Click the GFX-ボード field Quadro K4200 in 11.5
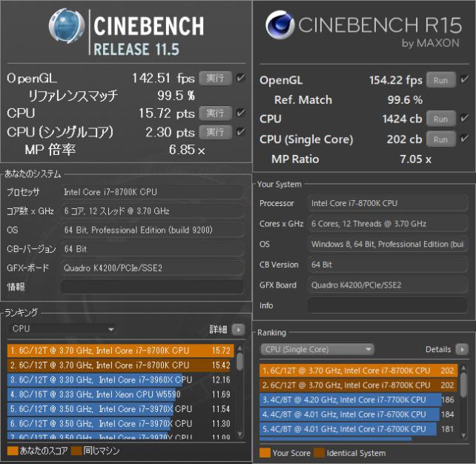 [x=152, y=268]
